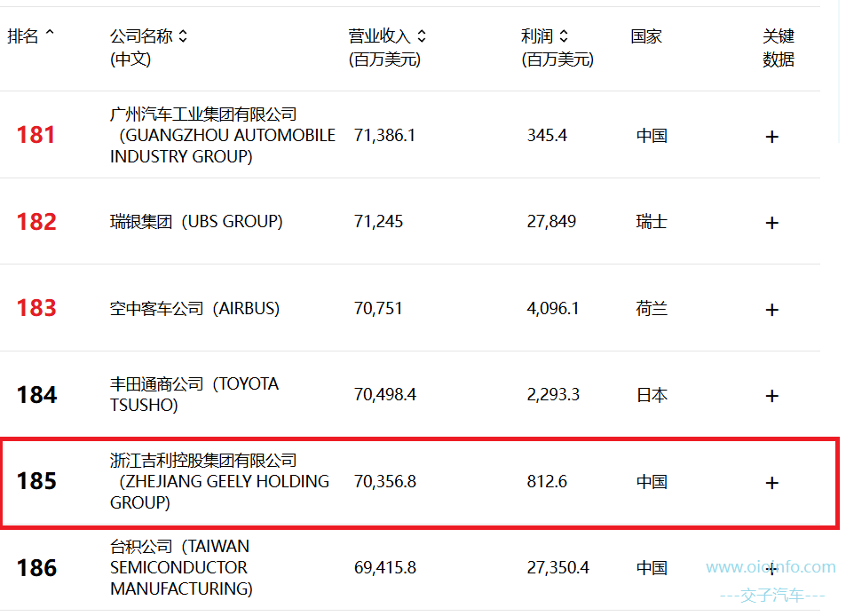
Task: Open 浙江吉利控股集团有限公司 company name
Action: point(219,481)
